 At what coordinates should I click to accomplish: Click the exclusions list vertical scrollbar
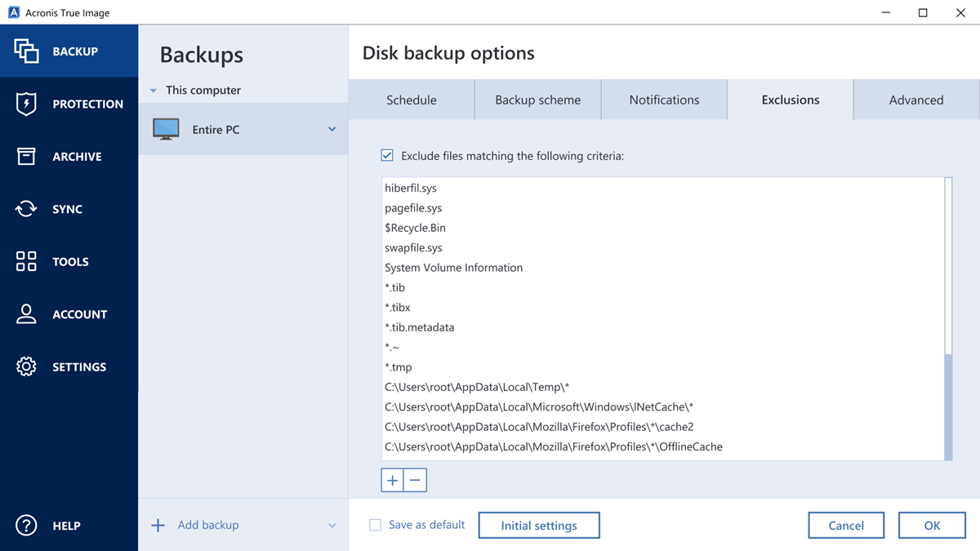pyautogui.click(x=948, y=407)
